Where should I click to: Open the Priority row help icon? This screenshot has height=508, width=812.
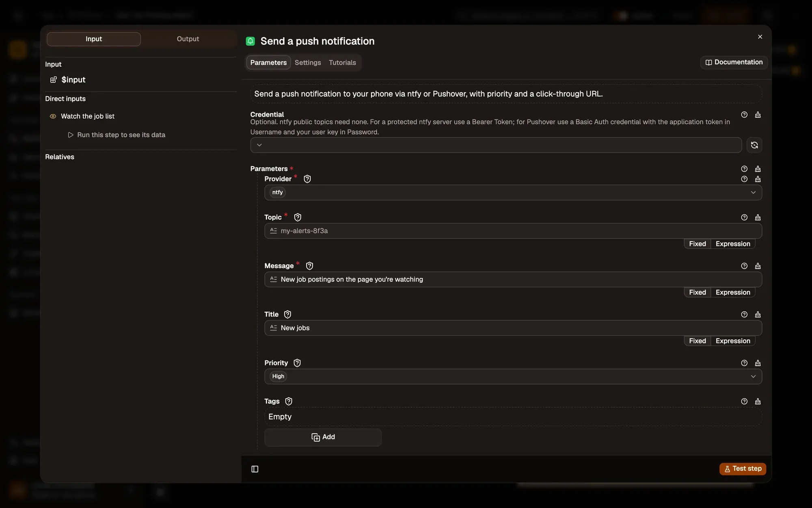744,363
